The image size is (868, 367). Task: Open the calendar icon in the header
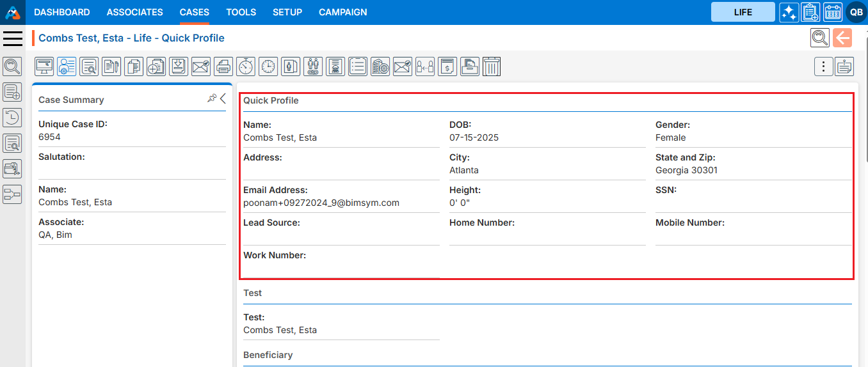click(x=832, y=12)
